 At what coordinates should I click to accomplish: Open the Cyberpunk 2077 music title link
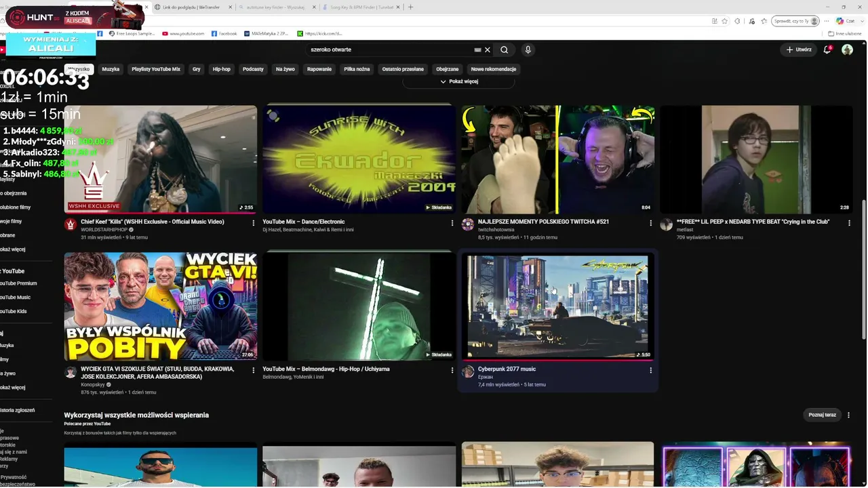(x=507, y=369)
